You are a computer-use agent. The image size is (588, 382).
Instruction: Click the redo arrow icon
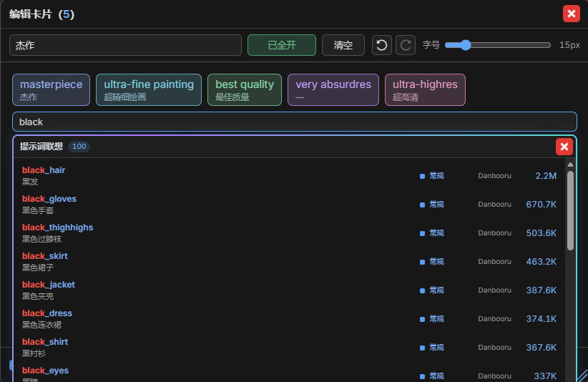pyautogui.click(x=406, y=45)
